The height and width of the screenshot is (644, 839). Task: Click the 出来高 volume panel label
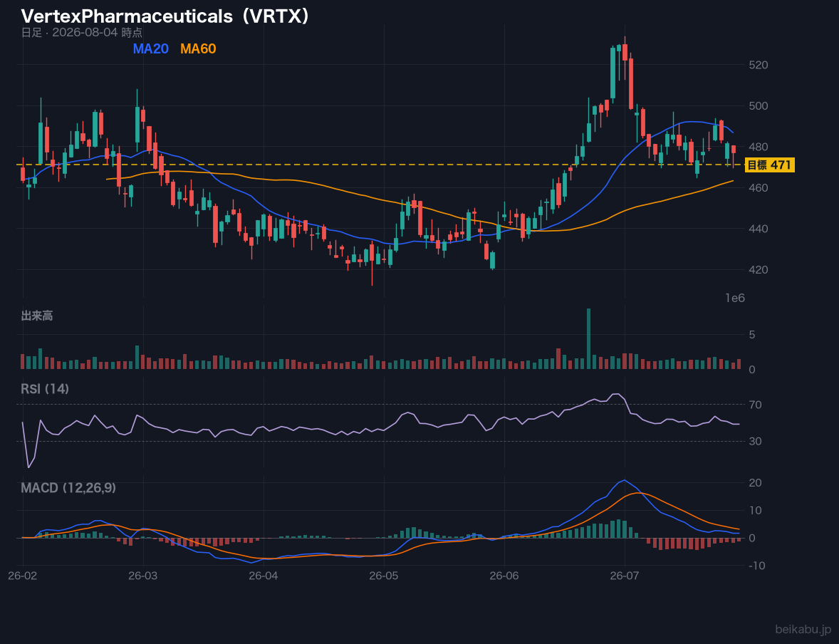point(37,316)
